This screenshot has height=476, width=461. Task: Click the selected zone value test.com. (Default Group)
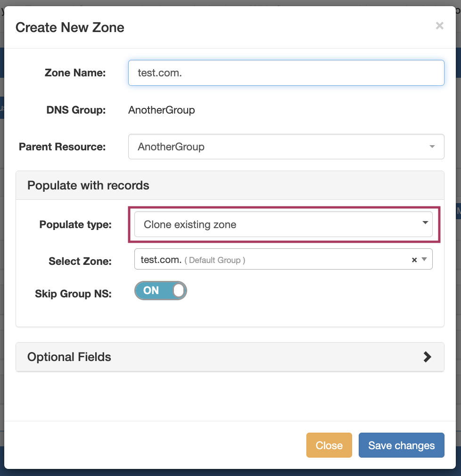193,260
